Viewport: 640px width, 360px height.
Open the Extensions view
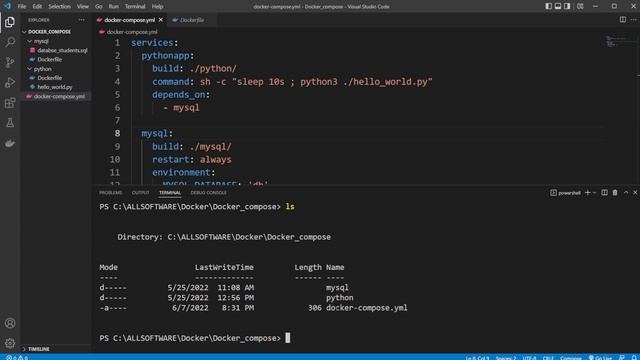(10, 103)
